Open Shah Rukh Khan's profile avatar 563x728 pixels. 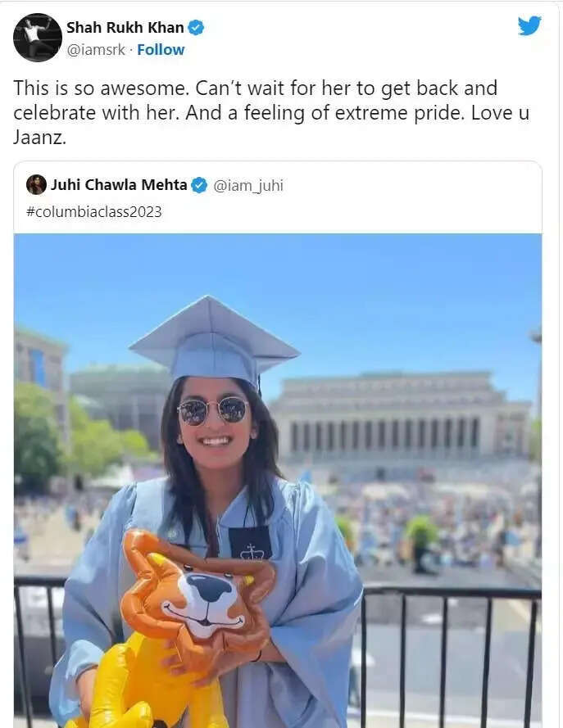click(x=37, y=38)
